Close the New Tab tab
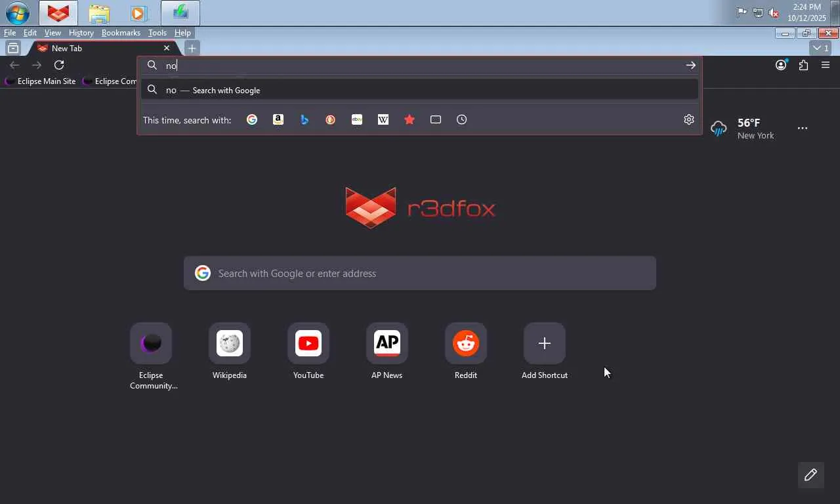 (x=167, y=48)
